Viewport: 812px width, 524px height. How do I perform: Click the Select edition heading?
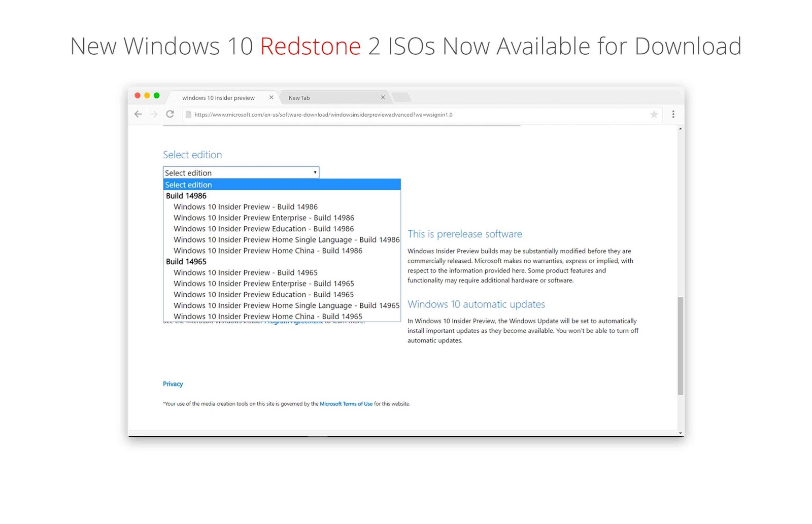tap(192, 155)
